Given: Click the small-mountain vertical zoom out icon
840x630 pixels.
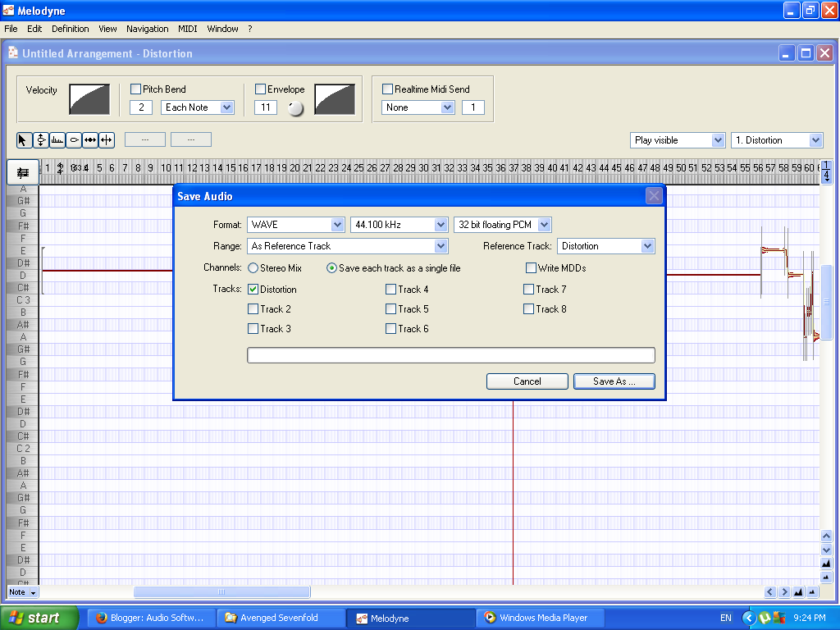Looking at the screenshot, I should point(826,577).
